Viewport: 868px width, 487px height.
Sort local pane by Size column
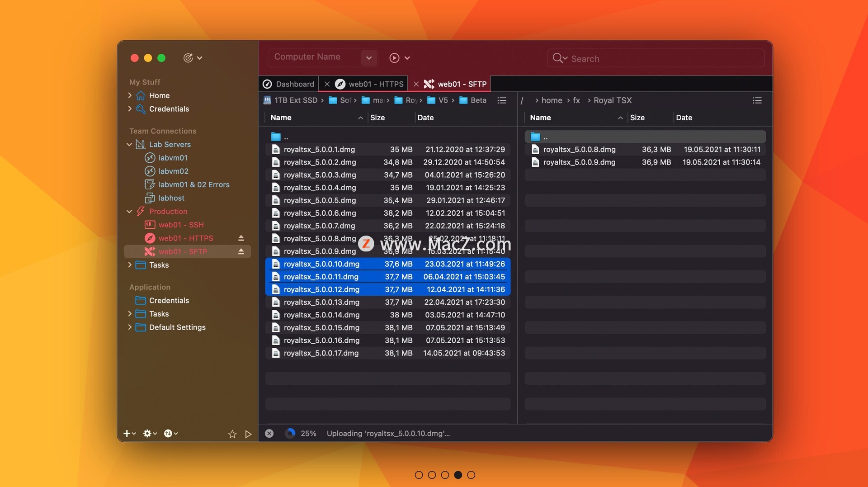(391, 118)
